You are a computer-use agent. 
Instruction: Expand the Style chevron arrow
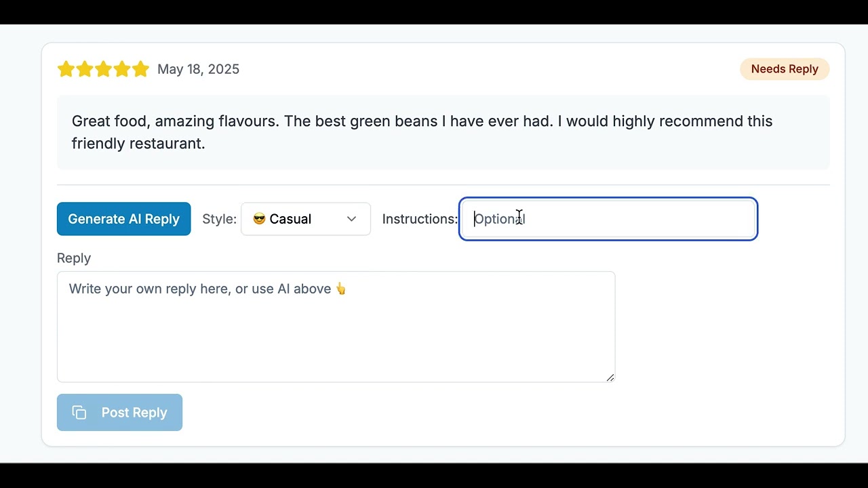click(x=351, y=219)
